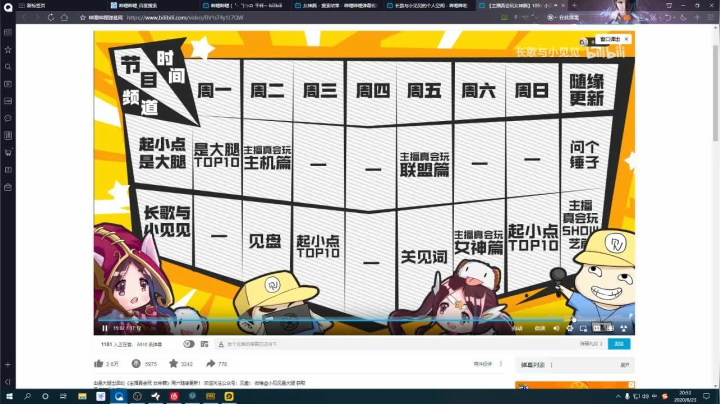This screenshot has height=404, width=720.
Task: Open browser sidebar chat bubble icon
Action: [x=8, y=118]
